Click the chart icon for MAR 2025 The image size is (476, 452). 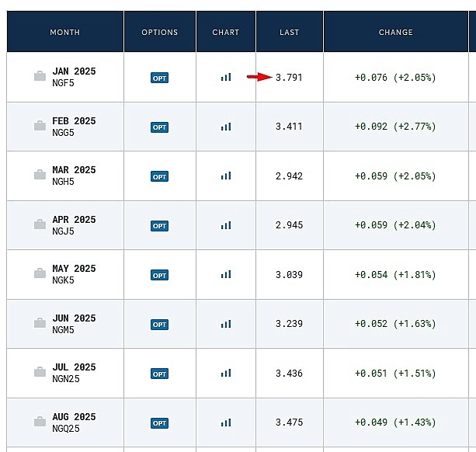click(226, 176)
